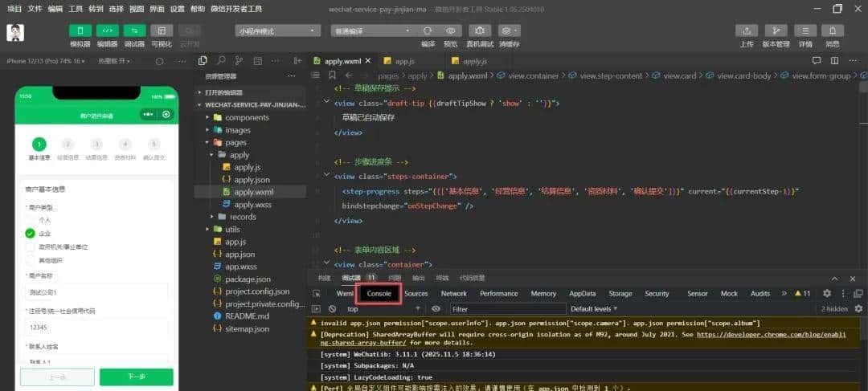Click the 编译 compile refresh icon
The width and height of the screenshot is (868, 391).
[x=428, y=31]
